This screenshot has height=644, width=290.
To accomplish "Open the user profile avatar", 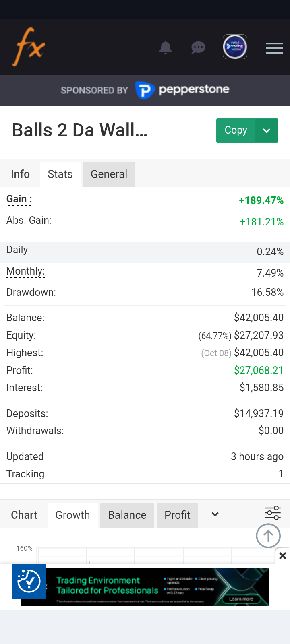I will [235, 47].
